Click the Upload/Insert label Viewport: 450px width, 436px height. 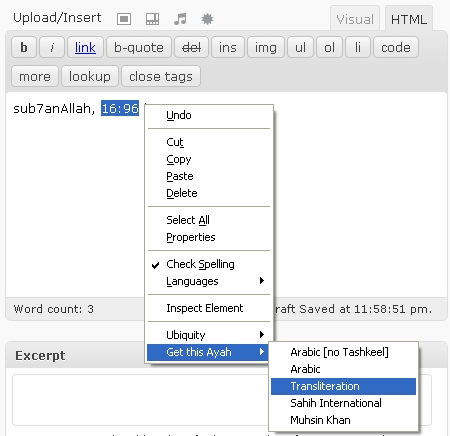[57, 18]
